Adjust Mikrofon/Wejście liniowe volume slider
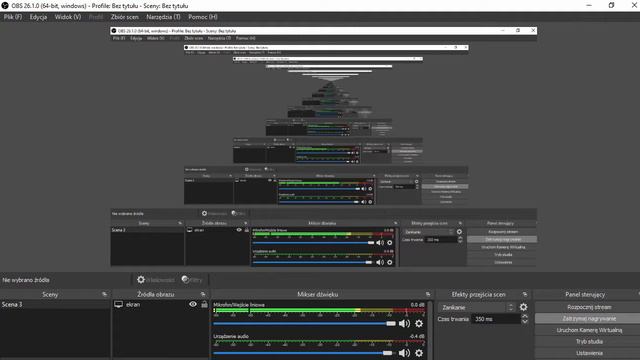The image size is (640, 360). click(304, 324)
